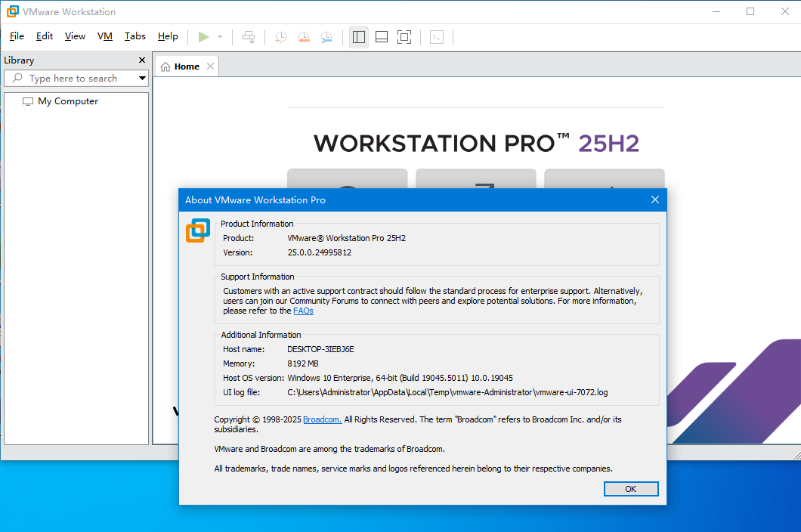Screen dimensions: 801x532
Task: Open the Broadcom link in the copyright text
Action: (322, 419)
